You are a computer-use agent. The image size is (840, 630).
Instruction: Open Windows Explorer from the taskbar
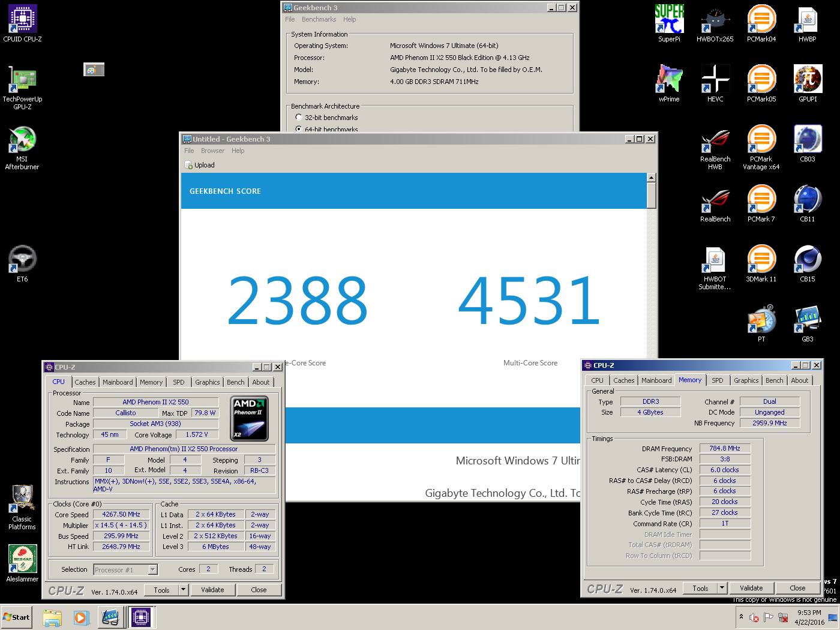click(52, 617)
